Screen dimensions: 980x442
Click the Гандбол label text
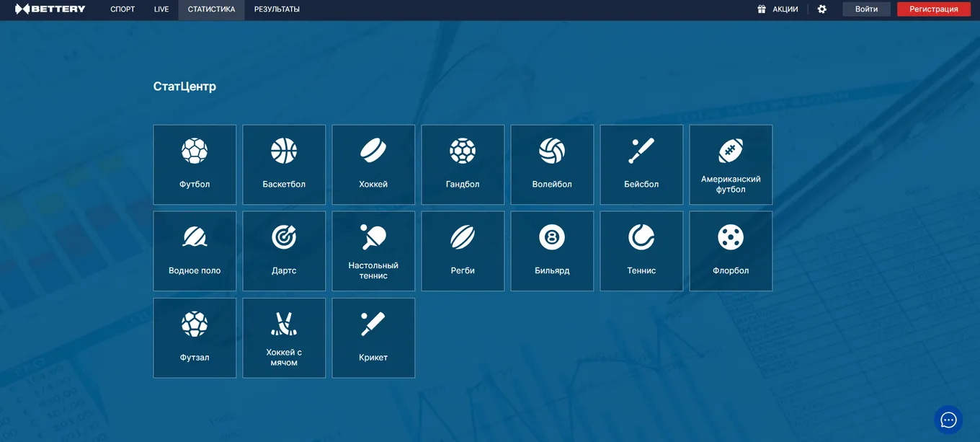click(x=463, y=184)
